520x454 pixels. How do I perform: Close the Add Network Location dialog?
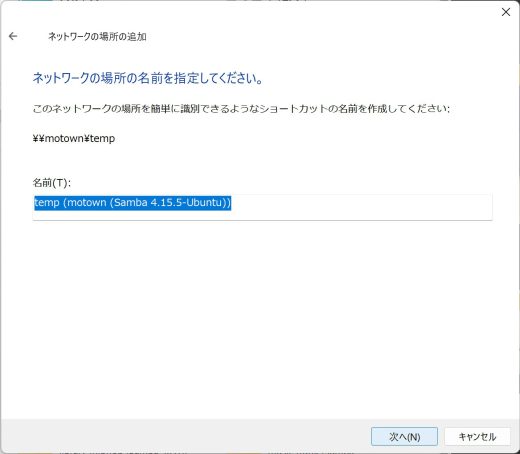coord(506,12)
